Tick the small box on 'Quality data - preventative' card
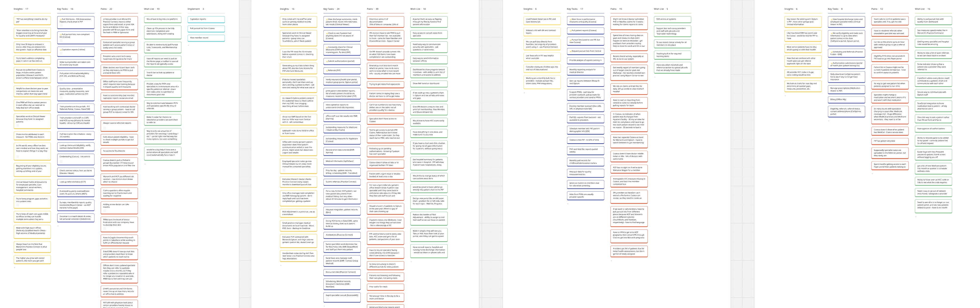Image resolution: width=980 pixels, height=308 pixels. click(x=61, y=97)
